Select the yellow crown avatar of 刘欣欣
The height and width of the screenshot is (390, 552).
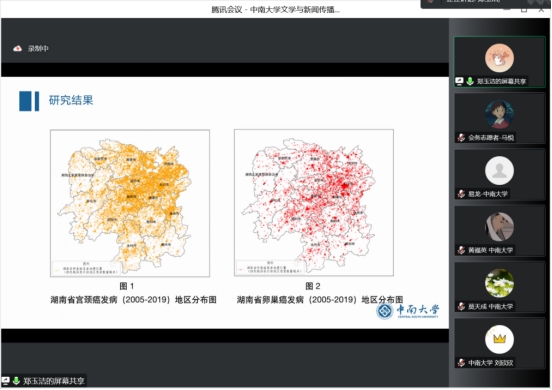(499, 339)
